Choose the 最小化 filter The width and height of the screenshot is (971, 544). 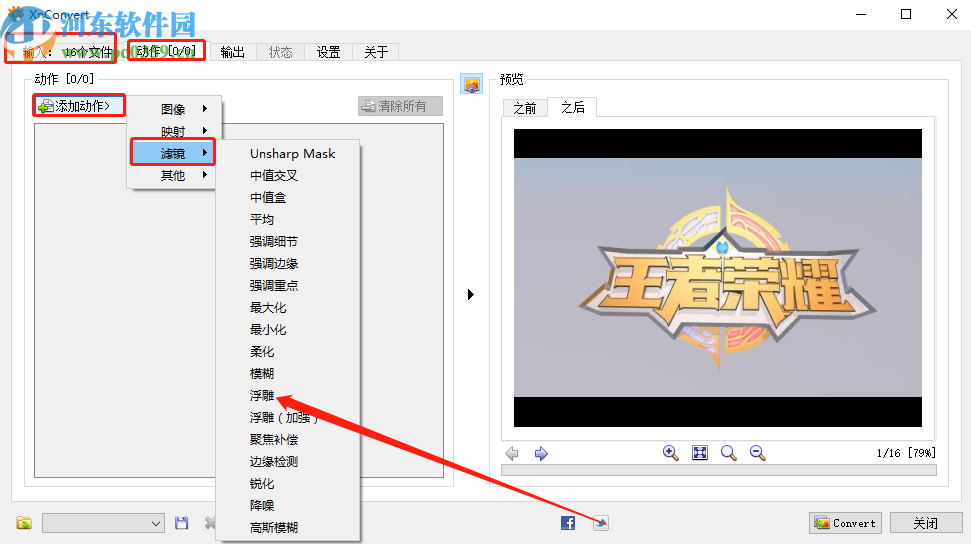click(268, 330)
